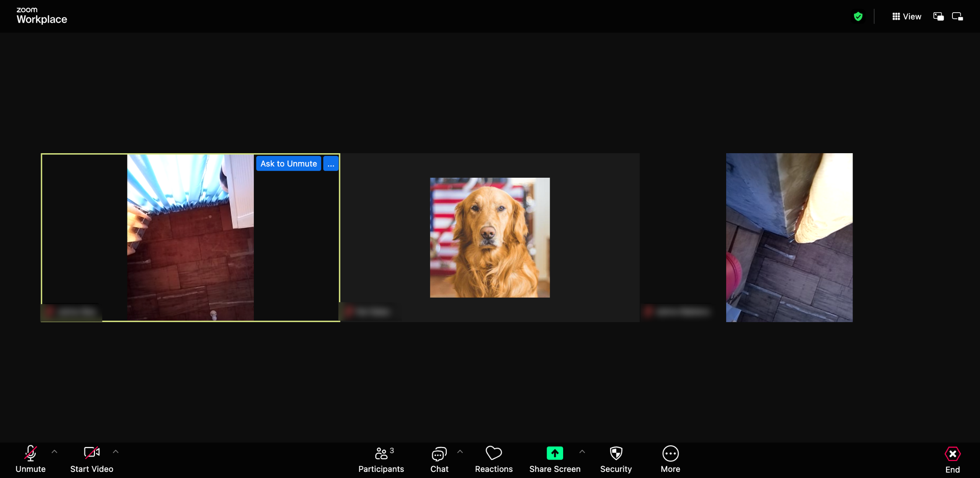Unmute the microphone
The width and height of the screenshot is (980, 478).
click(x=30, y=459)
